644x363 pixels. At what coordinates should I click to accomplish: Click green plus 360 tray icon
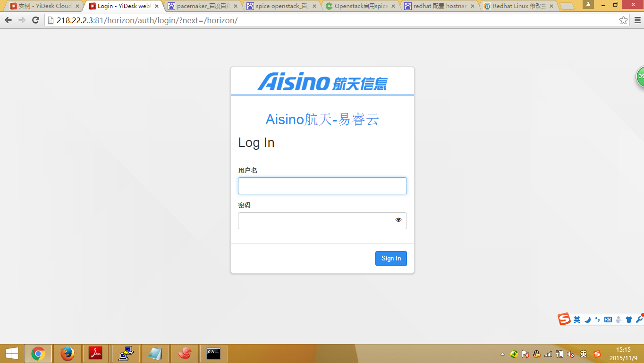(514, 354)
